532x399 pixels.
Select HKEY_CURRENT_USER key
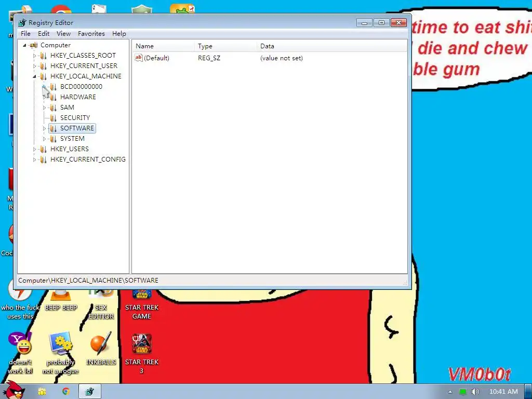pos(84,66)
